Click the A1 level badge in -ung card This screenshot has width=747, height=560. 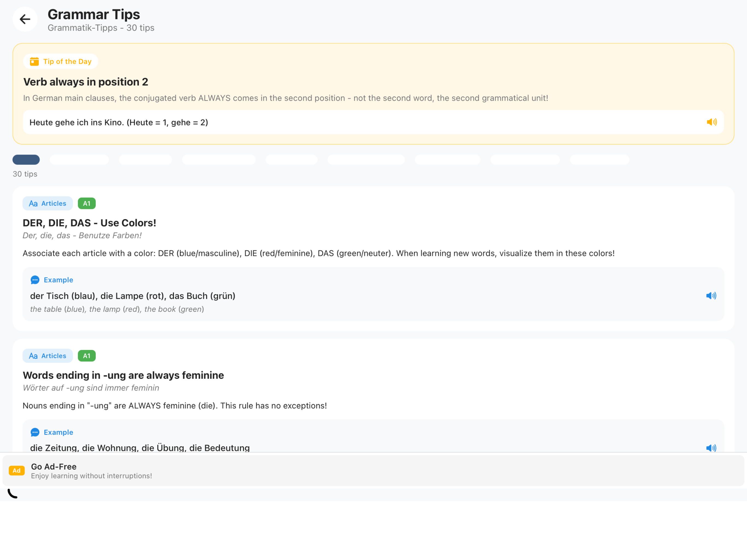(x=87, y=356)
